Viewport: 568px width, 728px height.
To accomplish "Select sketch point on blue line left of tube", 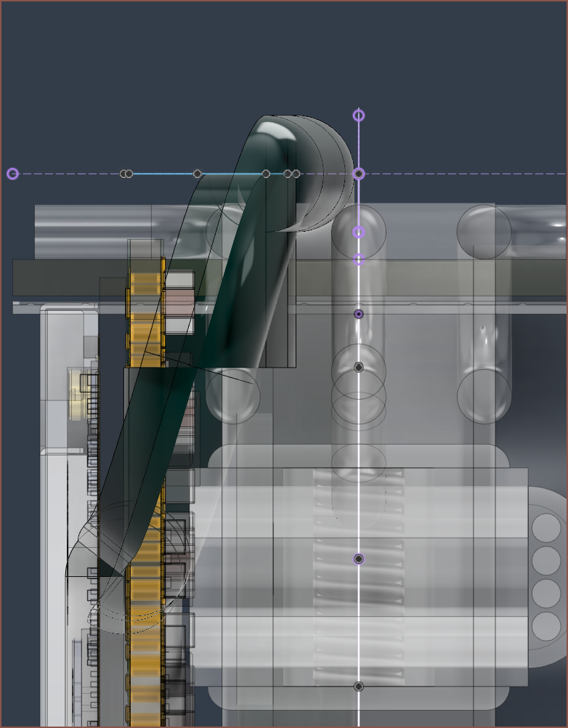I will coord(198,174).
